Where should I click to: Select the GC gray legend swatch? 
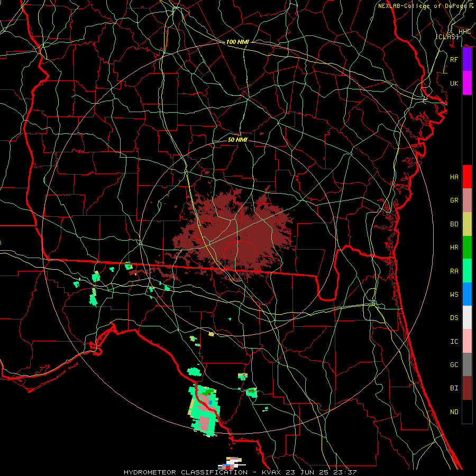tap(467, 364)
